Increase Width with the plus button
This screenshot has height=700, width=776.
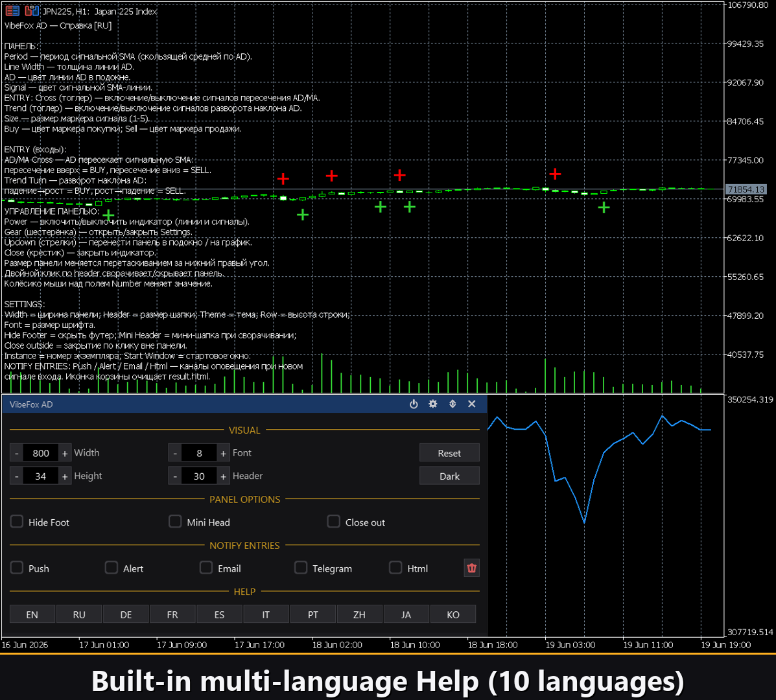point(65,452)
